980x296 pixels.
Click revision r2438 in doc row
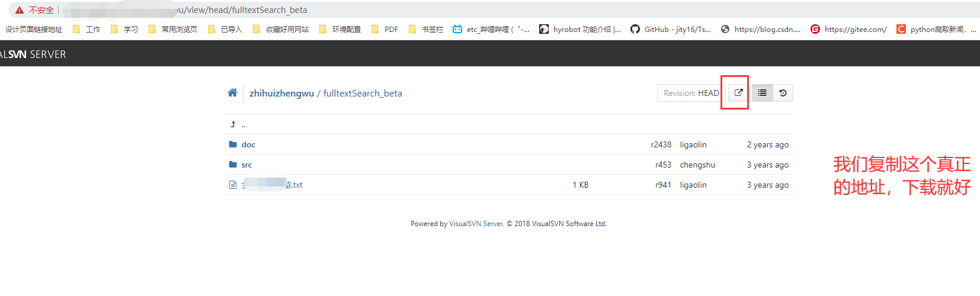pyautogui.click(x=661, y=144)
